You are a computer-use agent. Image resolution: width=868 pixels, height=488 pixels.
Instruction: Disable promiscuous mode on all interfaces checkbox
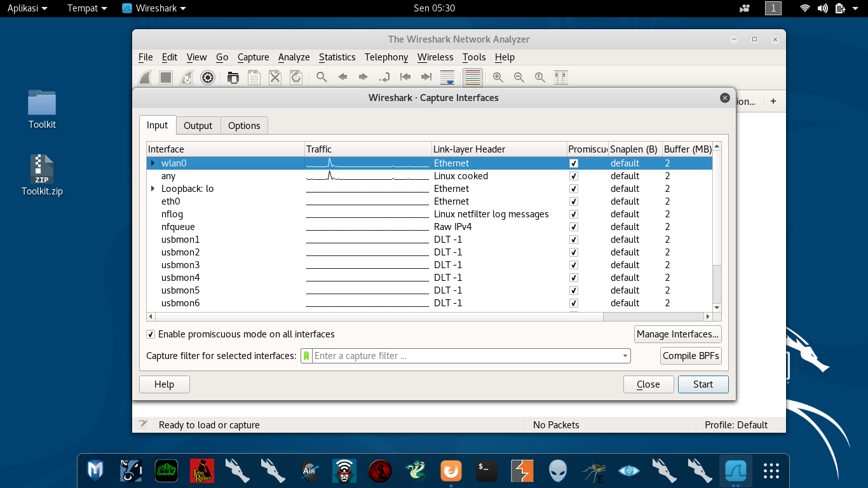tap(151, 334)
